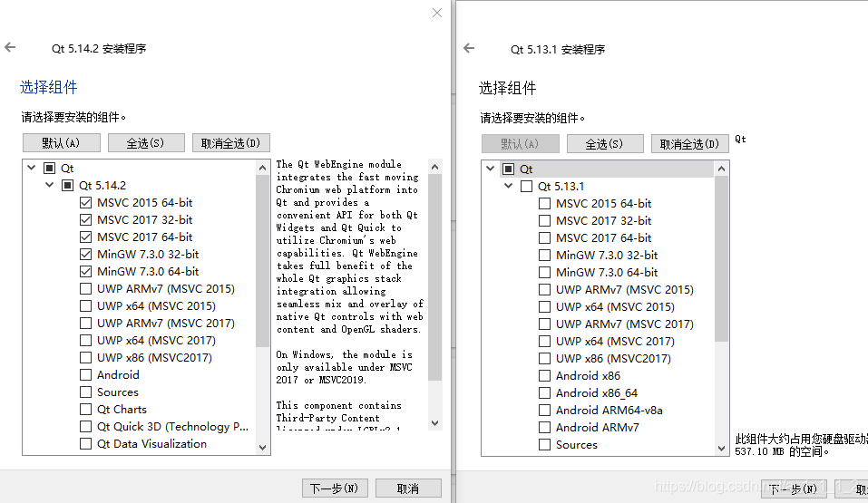Viewport: 868px width, 503px height.
Task: Close the Qt 5.14.2 installer window
Action: coord(437,13)
